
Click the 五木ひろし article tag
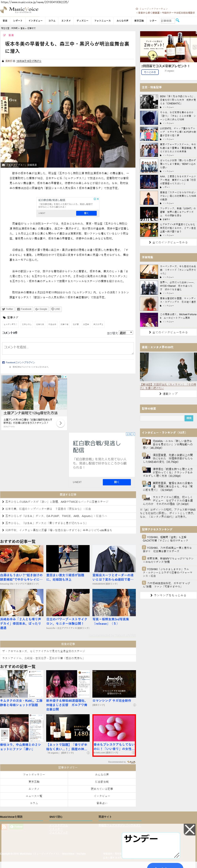(27, 324)
